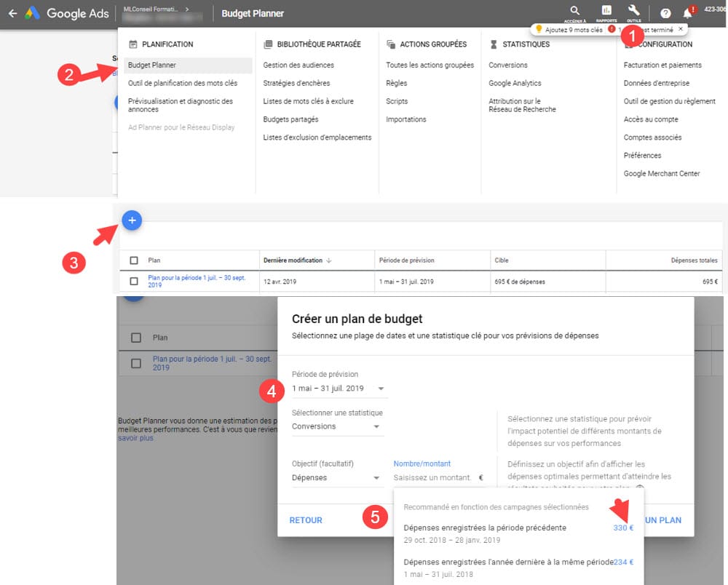728x585 pixels.
Task: Click the back arrow in the top bar
Action: click(x=12, y=12)
